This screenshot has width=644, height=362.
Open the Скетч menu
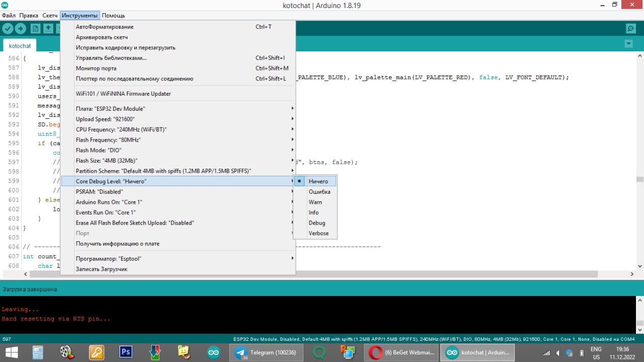pyautogui.click(x=50, y=16)
